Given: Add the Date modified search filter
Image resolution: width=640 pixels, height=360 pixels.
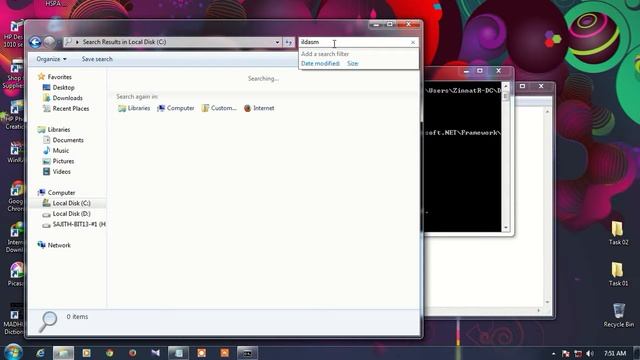Looking at the screenshot, I should point(320,63).
